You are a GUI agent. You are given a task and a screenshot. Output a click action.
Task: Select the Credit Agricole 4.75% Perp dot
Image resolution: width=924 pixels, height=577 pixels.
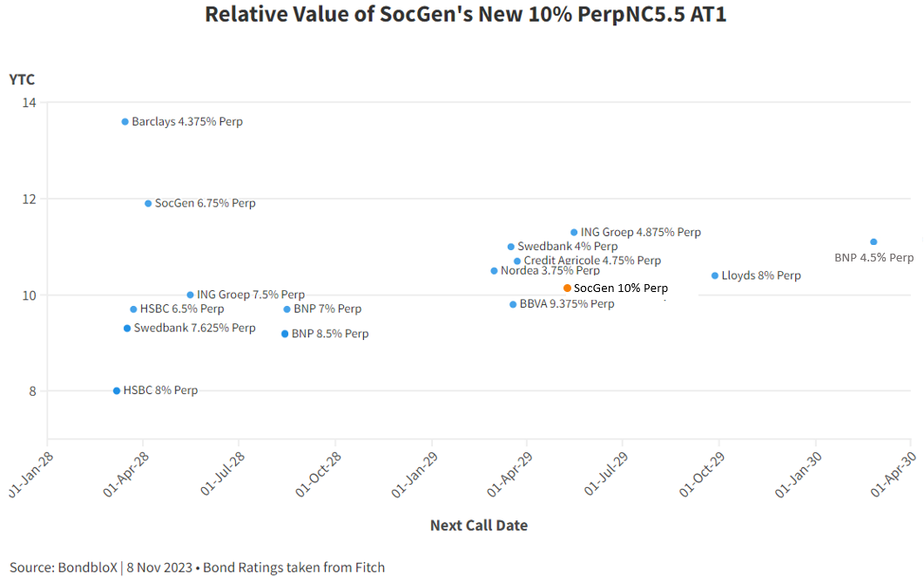517,261
